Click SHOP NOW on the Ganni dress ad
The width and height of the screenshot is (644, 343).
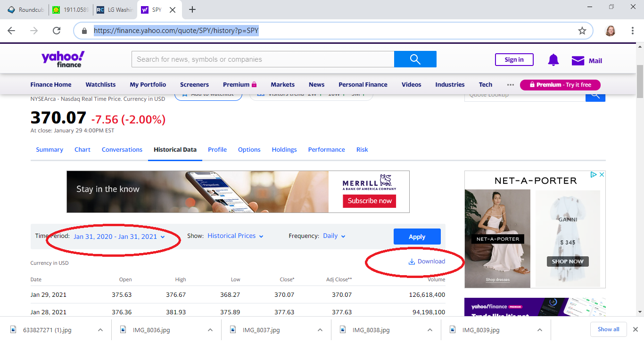coord(568,261)
